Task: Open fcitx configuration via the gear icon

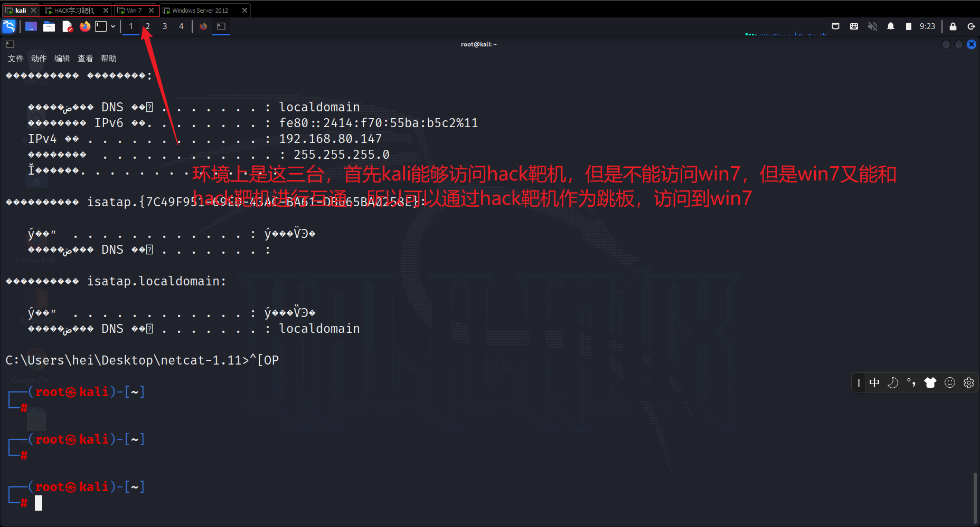Action: (969, 382)
